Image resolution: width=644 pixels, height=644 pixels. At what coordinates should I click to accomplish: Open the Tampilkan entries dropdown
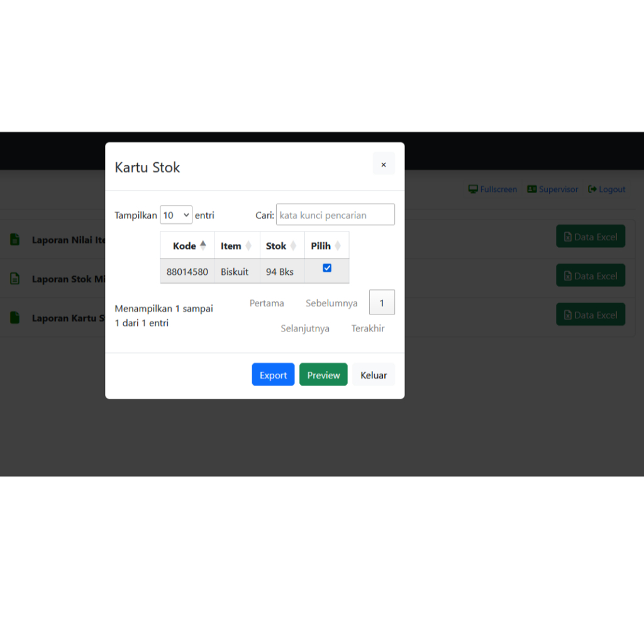[x=176, y=215]
